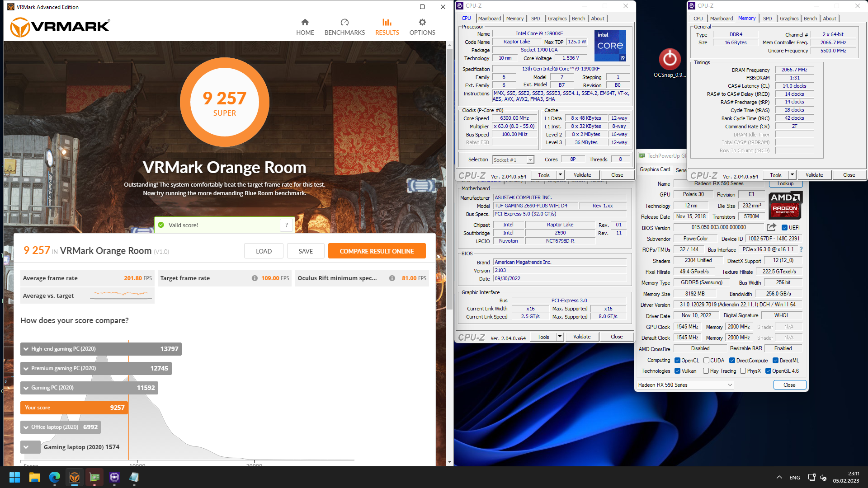Open Tools dropdown arrow in CPU-Z Memory window

(x=792, y=175)
